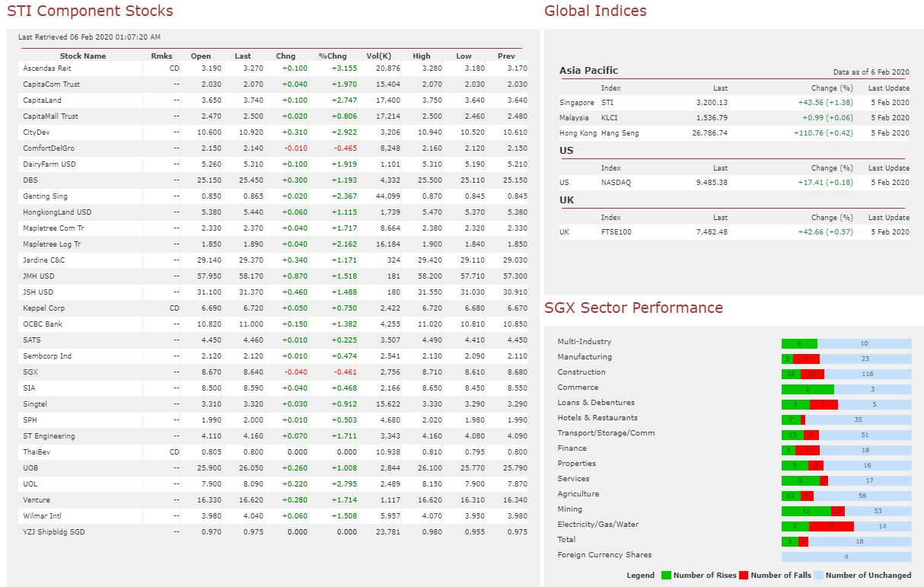Sort by the %Chng column header
The width and height of the screenshot is (924, 587).
[x=332, y=56]
